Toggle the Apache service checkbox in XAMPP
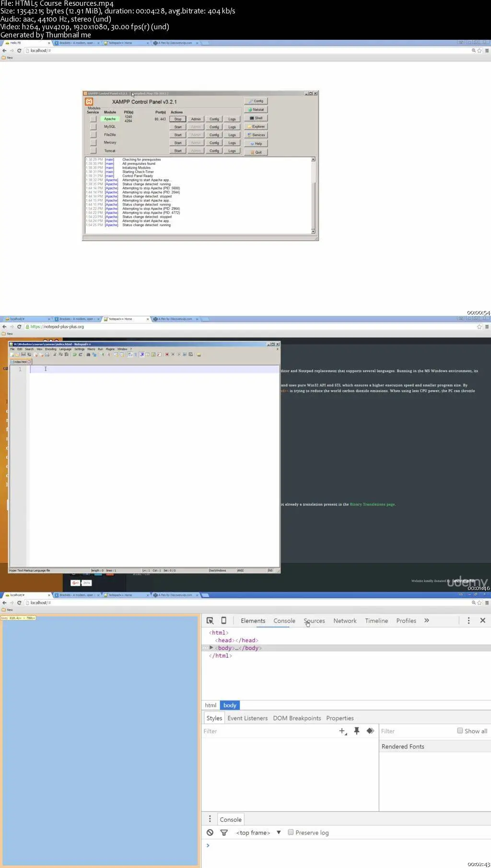Image resolution: width=491 pixels, height=868 pixels. coord(93,119)
